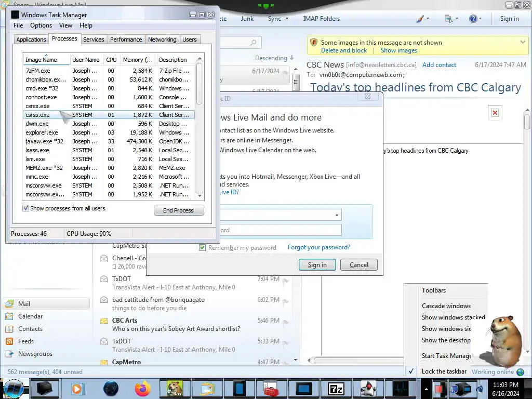This screenshot has height=399, width=532.
Task: Switch to the Performance tab
Action: coord(126,39)
